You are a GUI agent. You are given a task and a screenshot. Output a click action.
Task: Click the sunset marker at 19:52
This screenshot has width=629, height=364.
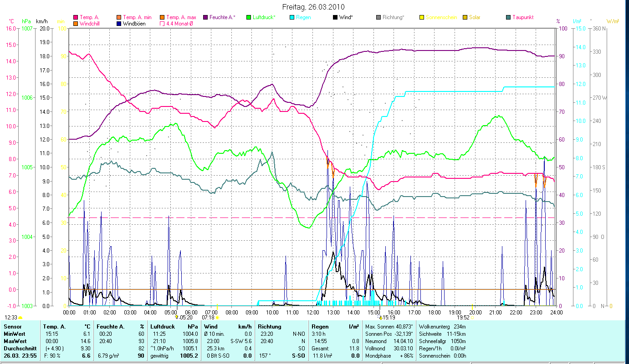coord(472,317)
